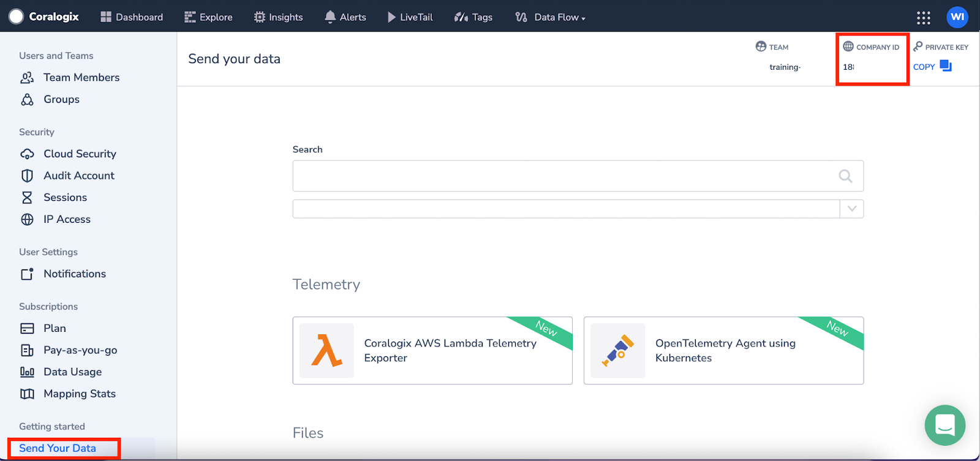Click the copy private key icon

tap(946, 66)
